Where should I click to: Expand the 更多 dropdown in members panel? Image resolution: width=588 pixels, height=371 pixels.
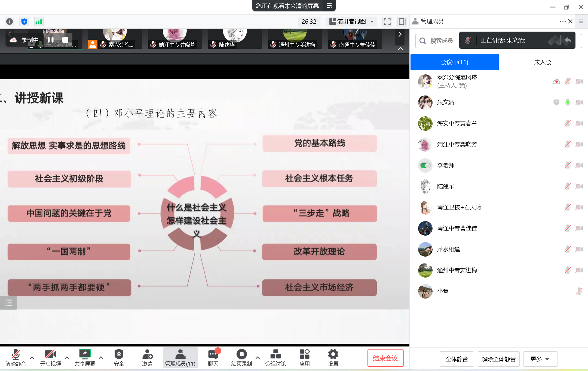pos(540,359)
